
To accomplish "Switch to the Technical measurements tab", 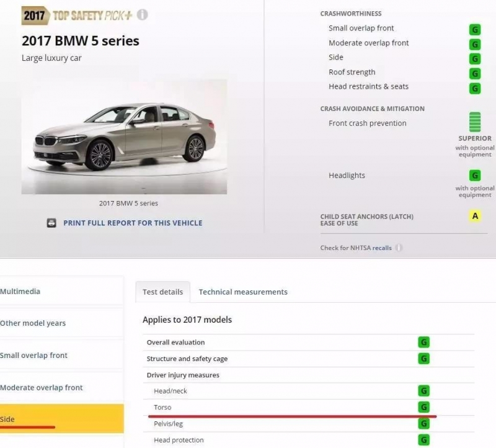I will point(243,292).
